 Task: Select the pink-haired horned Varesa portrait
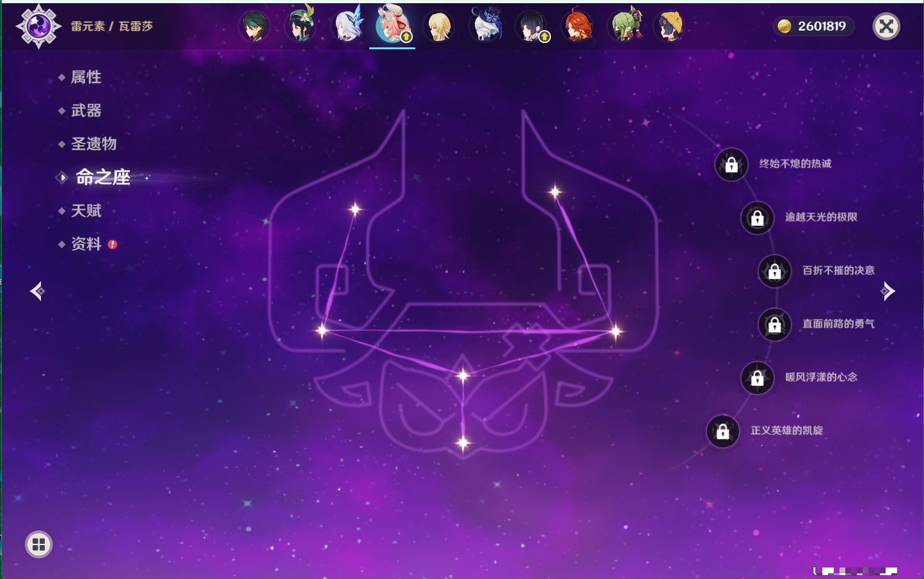click(x=392, y=25)
